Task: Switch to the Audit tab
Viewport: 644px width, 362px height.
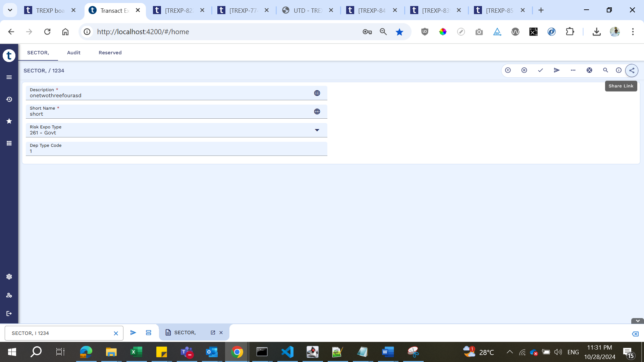Action: pyautogui.click(x=73, y=53)
